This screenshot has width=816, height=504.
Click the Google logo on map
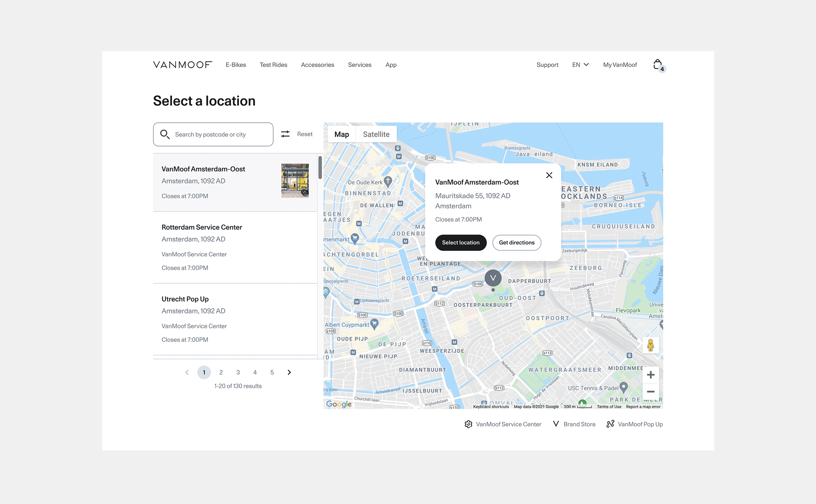339,404
